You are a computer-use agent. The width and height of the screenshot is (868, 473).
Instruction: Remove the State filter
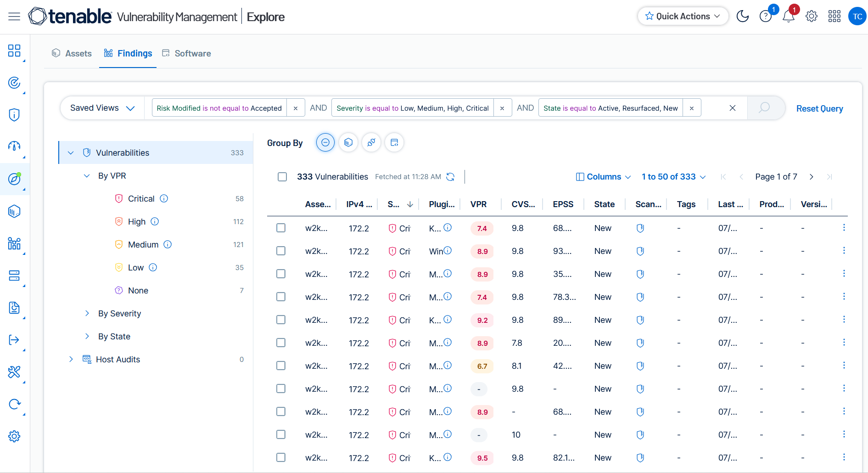click(691, 108)
